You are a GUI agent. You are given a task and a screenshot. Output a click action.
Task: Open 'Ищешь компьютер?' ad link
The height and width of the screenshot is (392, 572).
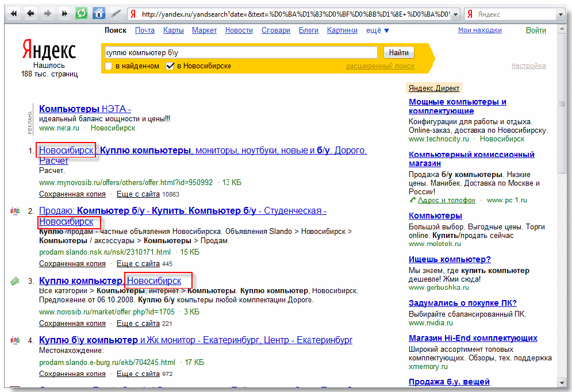450,259
